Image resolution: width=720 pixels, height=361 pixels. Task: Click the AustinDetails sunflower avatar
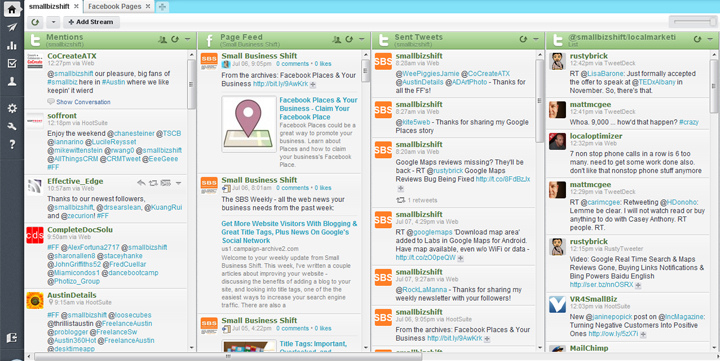[35, 300]
